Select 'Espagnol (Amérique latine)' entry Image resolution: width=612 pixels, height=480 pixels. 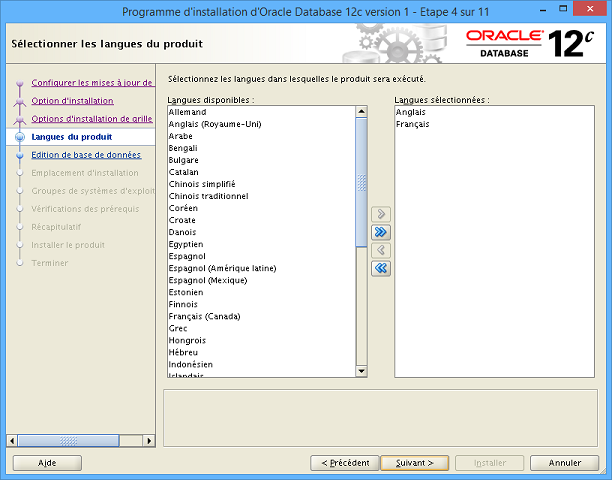tap(262, 268)
